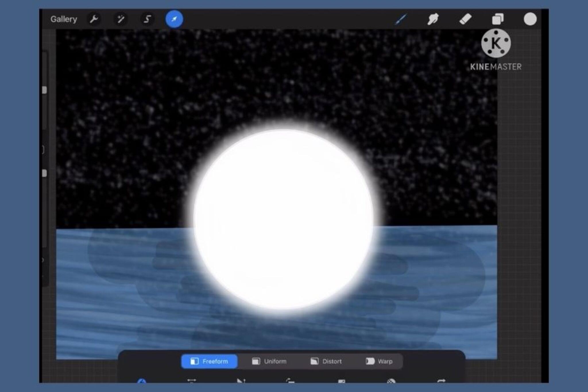Click the Reset transform arrow icon
The width and height of the screenshot is (588, 392).
click(x=441, y=381)
